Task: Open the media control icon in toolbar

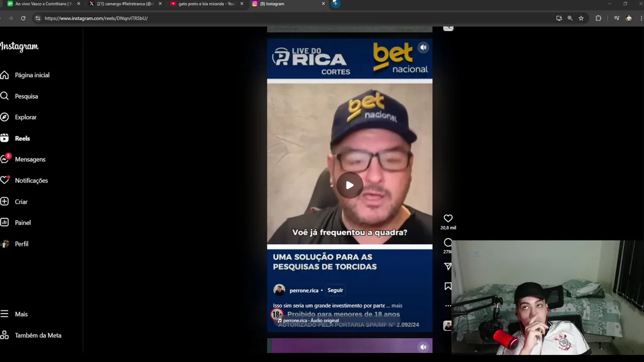Action: pyautogui.click(x=616, y=18)
